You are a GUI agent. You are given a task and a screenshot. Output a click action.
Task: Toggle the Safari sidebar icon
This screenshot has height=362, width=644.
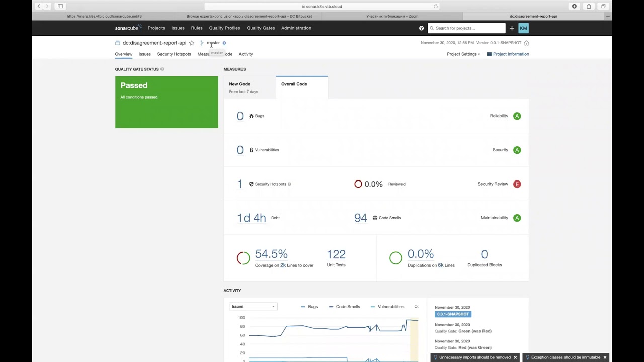coord(60,6)
